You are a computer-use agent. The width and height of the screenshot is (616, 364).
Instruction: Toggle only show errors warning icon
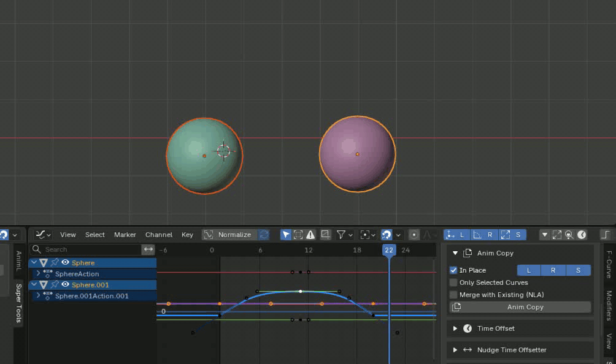click(310, 235)
